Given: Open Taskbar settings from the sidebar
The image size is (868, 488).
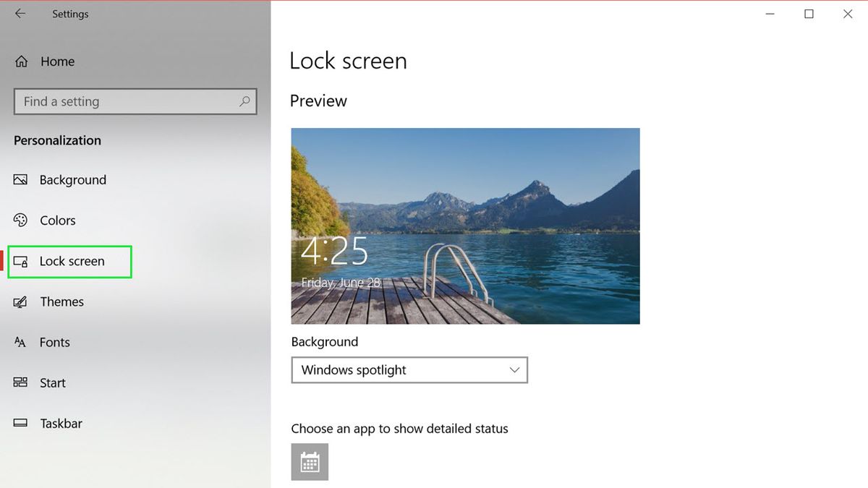Looking at the screenshot, I should (60, 423).
